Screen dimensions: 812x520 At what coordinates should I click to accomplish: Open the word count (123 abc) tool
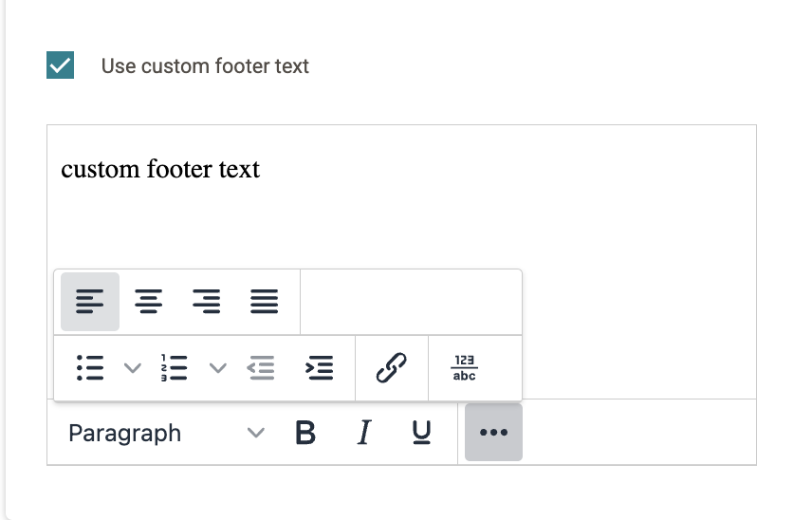tap(465, 368)
